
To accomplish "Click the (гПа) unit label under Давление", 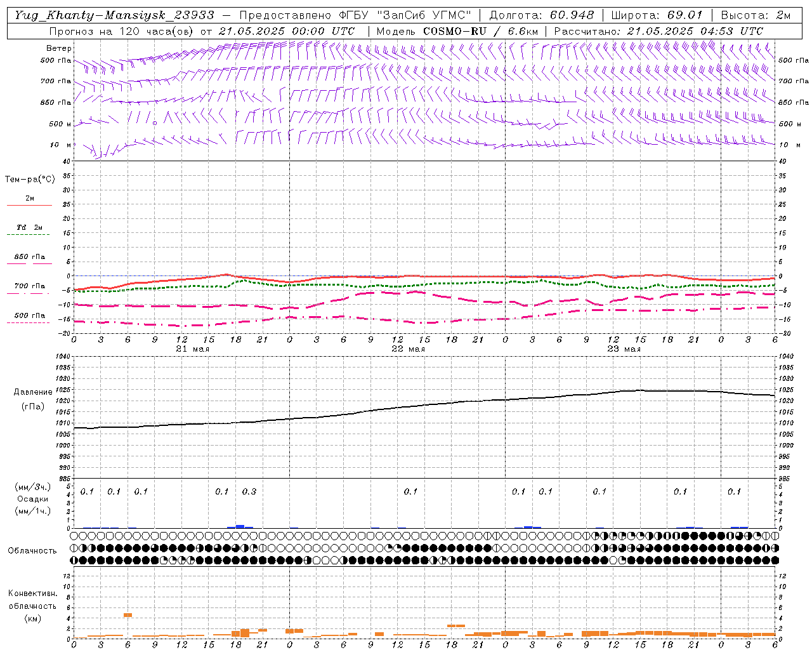I will click(33, 407).
